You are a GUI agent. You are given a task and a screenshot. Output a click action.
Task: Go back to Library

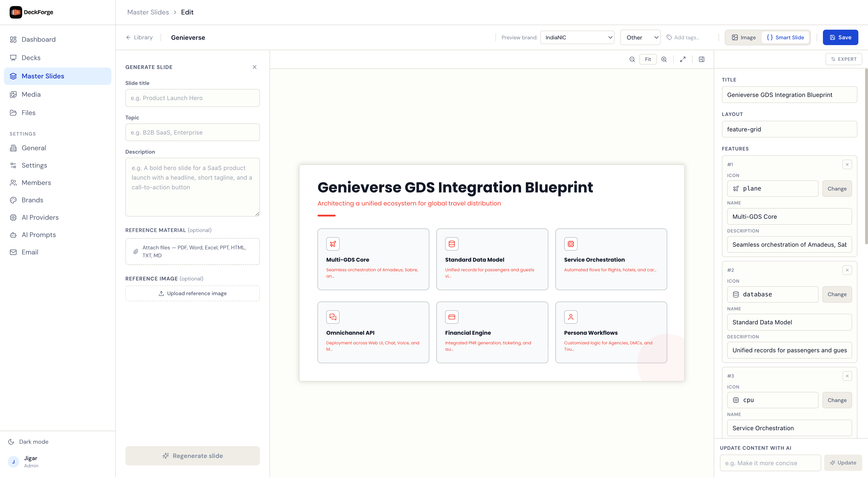(139, 37)
